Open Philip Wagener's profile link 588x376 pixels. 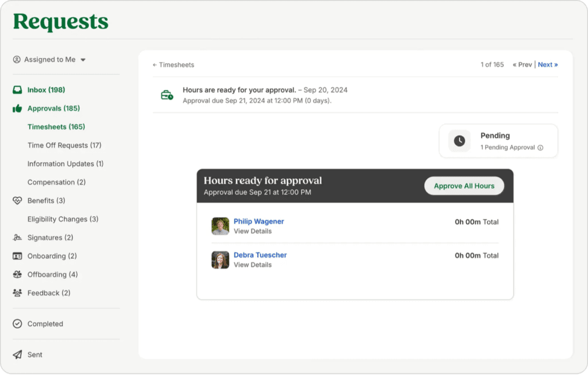coord(258,221)
